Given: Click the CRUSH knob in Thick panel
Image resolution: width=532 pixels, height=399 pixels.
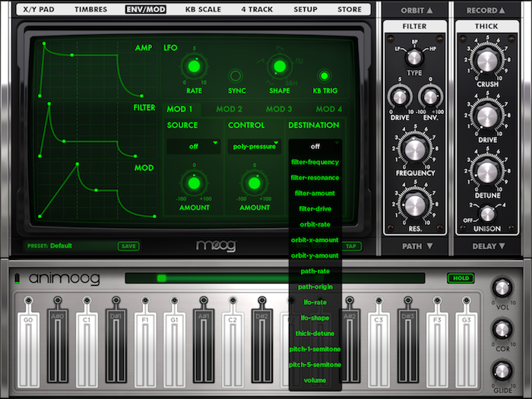Looking at the screenshot, I should pos(487,61).
